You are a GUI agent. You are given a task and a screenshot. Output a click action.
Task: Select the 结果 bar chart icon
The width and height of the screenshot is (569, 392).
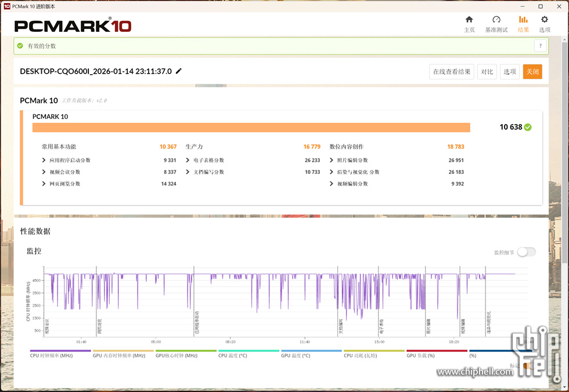[x=523, y=20]
